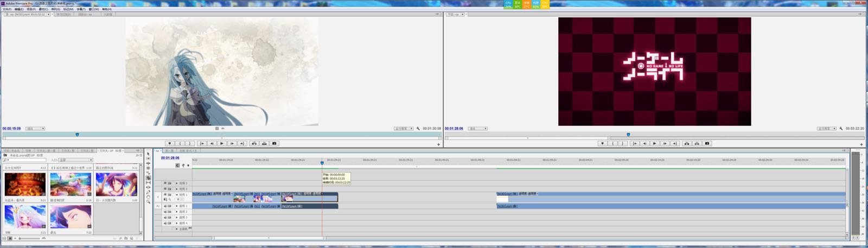Select the Ripple Edit tool
This screenshot has width=868, height=248.
tap(148, 163)
